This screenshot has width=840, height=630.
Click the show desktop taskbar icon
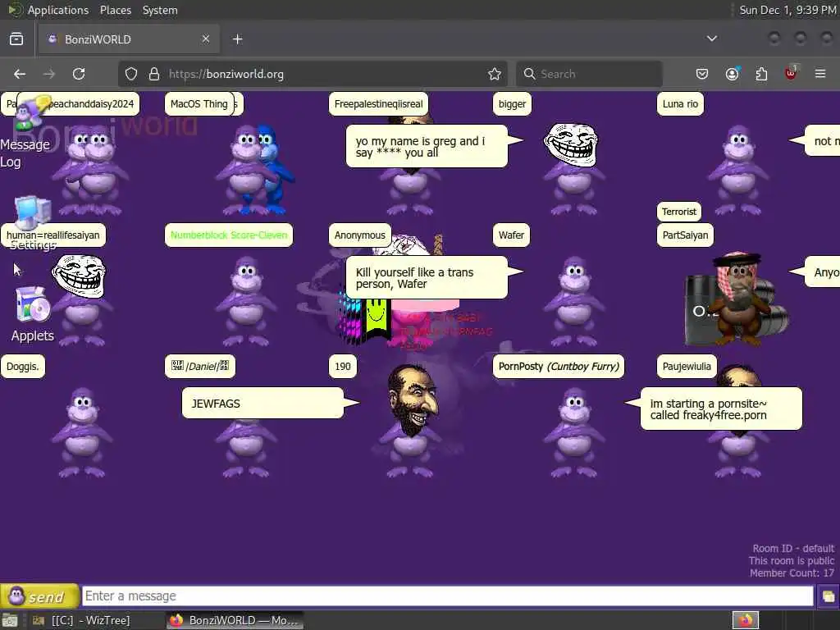10,621
